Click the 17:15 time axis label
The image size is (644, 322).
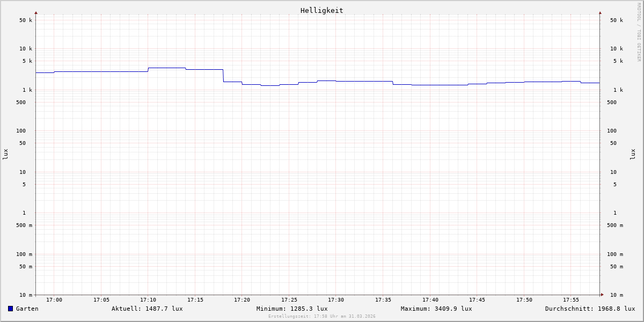click(x=195, y=300)
